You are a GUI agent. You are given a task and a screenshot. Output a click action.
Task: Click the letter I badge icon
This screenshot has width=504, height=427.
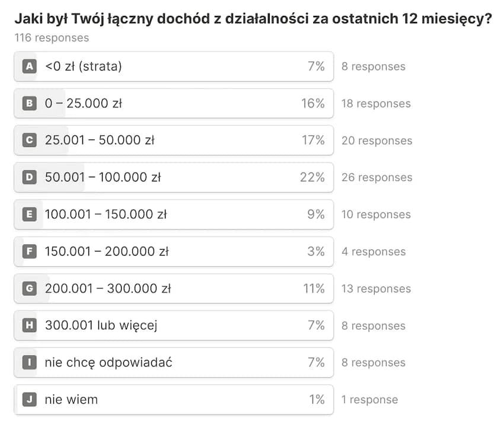29,362
